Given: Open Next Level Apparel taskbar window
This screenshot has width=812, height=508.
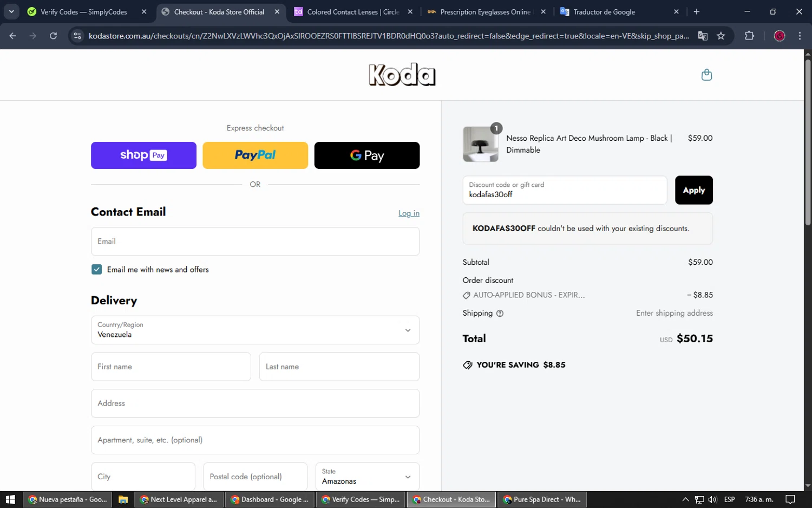Looking at the screenshot, I should 179,499.
